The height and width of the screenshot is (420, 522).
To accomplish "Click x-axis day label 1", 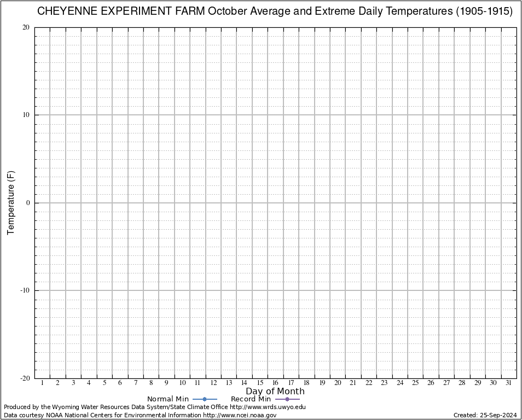I will tap(42, 383).
